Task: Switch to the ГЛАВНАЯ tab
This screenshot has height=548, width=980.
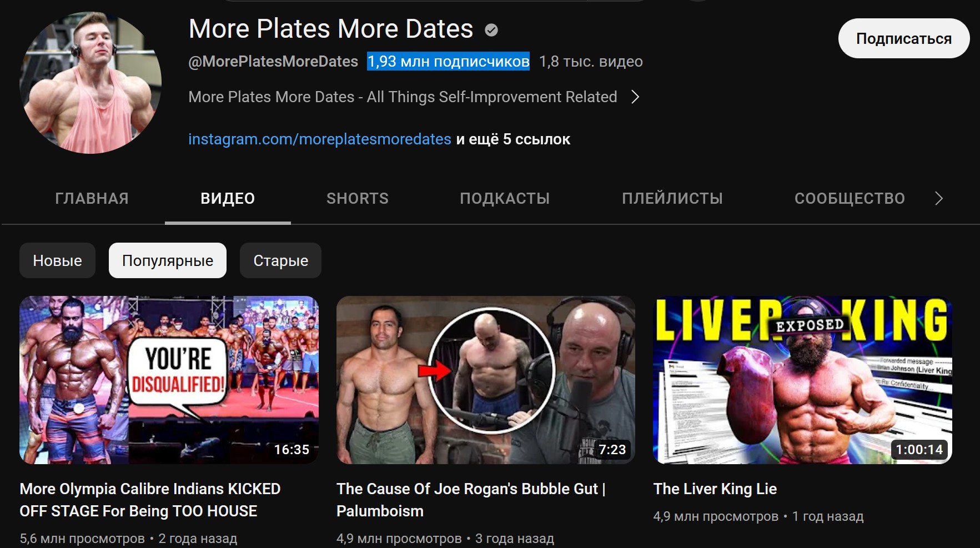Action: 92,198
